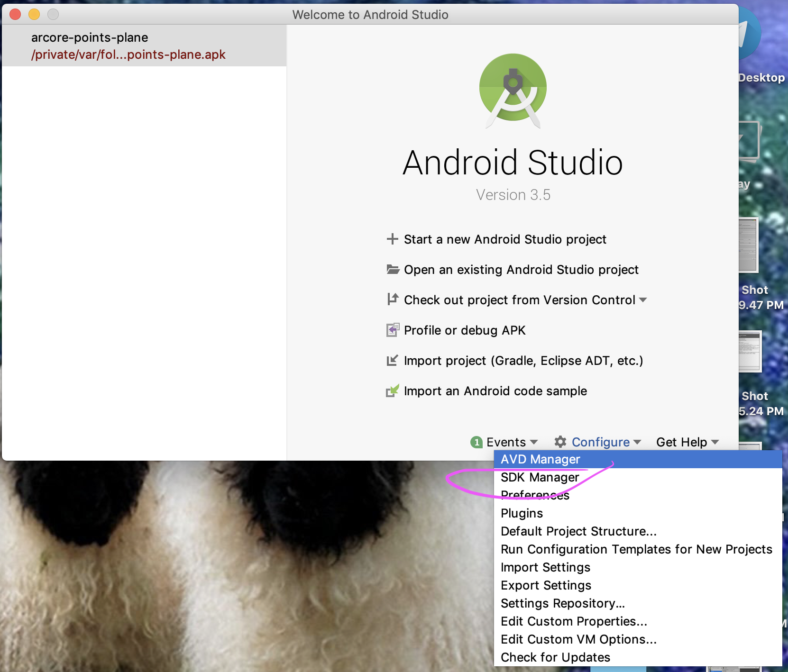This screenshot has height=672, width=788.
Task: Start a new Android Studio project
Action: tap(505, 239)
